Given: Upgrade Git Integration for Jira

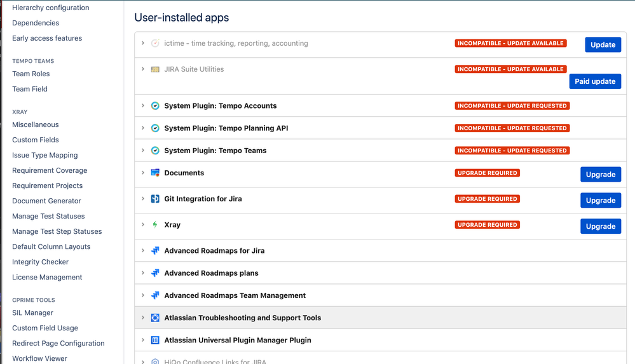Looking at the screenshot, I should coord(601,200).
